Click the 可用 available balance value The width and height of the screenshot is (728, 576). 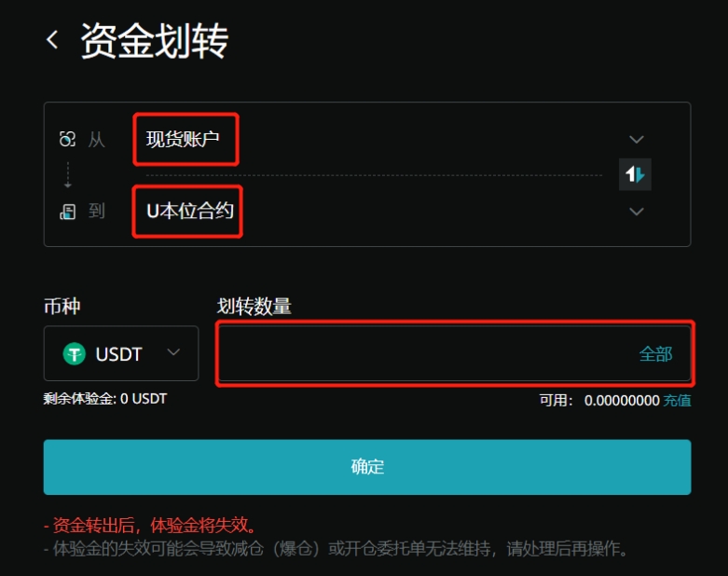[x=622, y=400]
